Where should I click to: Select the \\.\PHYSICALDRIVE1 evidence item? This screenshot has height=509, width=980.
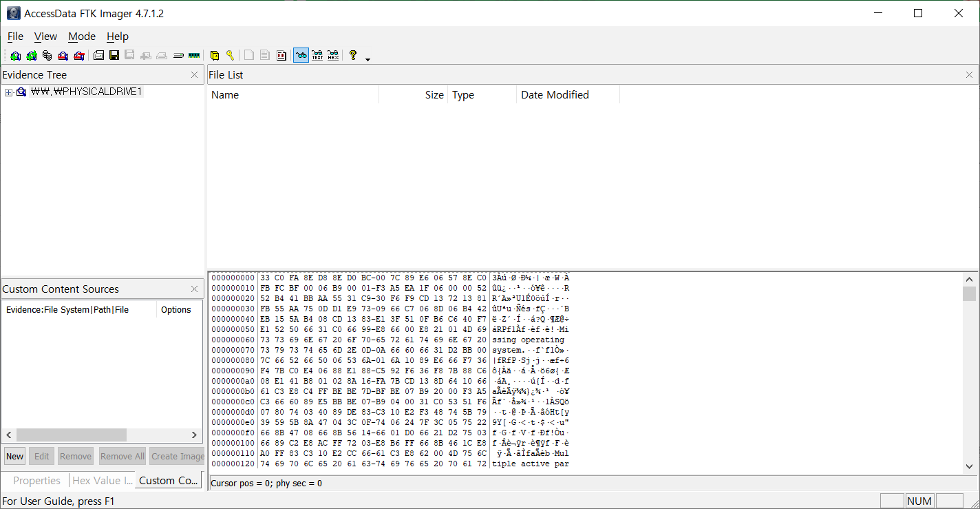tap(86, 92)
